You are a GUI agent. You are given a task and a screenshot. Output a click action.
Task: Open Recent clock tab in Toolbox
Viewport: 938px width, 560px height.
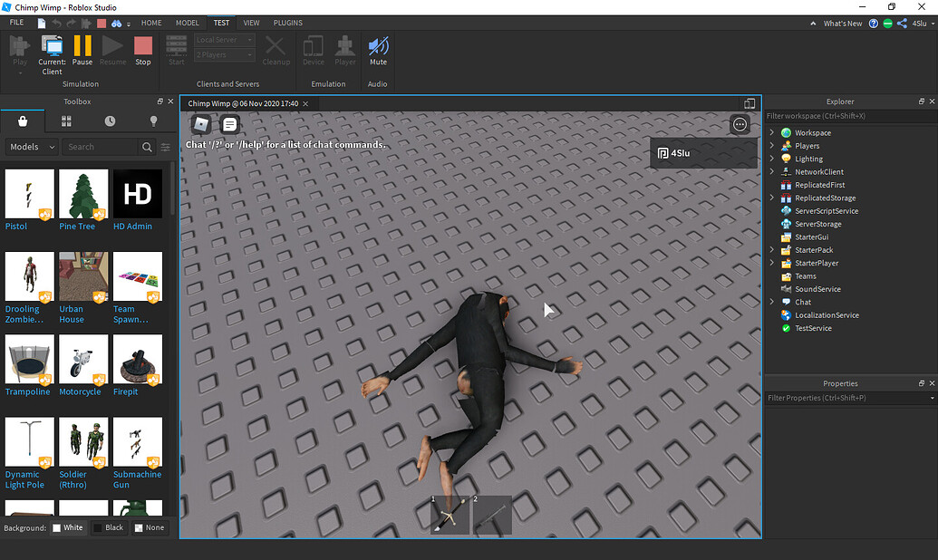coord(110,121)
